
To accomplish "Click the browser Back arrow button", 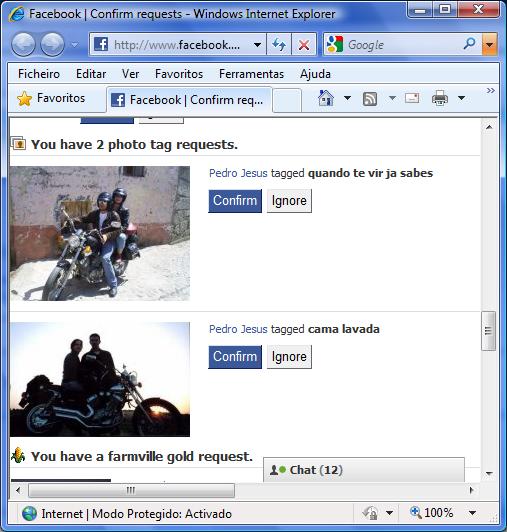I will 23,44.
